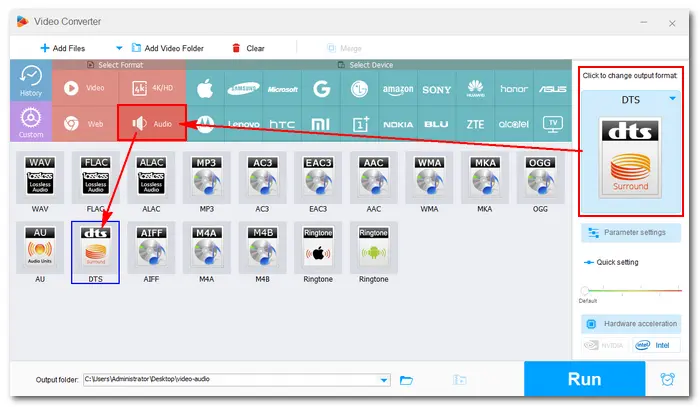Open the Custom presets tab
700x407 pixels.
tap(31, 121)
